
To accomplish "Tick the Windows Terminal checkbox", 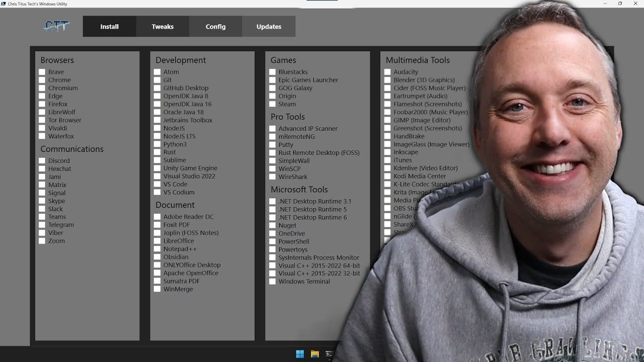I will (x=273, y=282).
